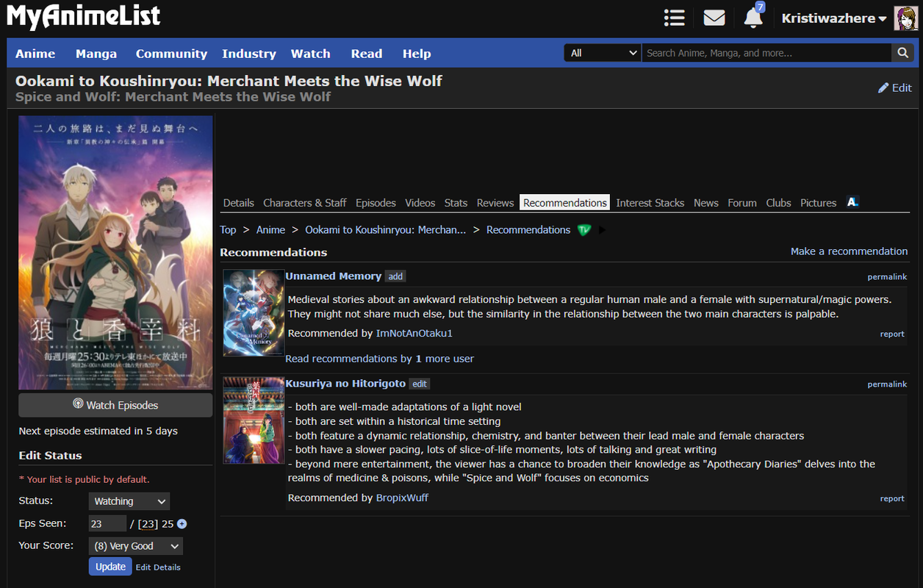Switch to the Episodes tab

pos(376,203)
